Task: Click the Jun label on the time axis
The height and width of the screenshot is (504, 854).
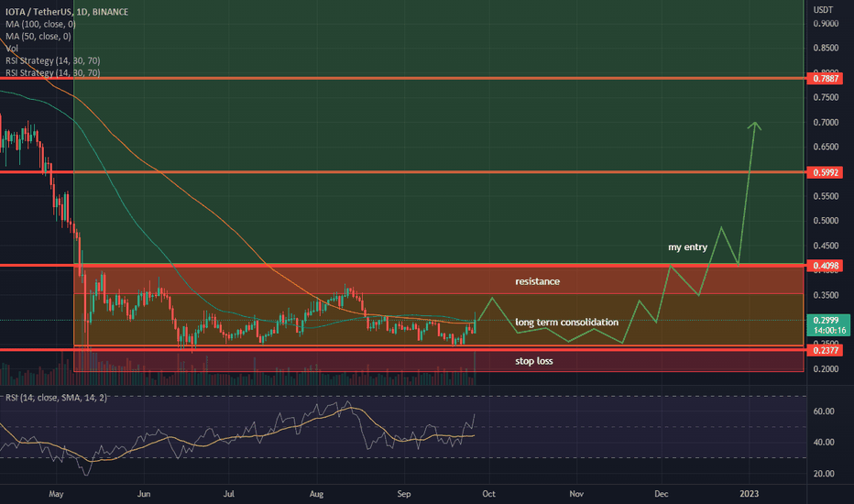Action: coord(144,494)
